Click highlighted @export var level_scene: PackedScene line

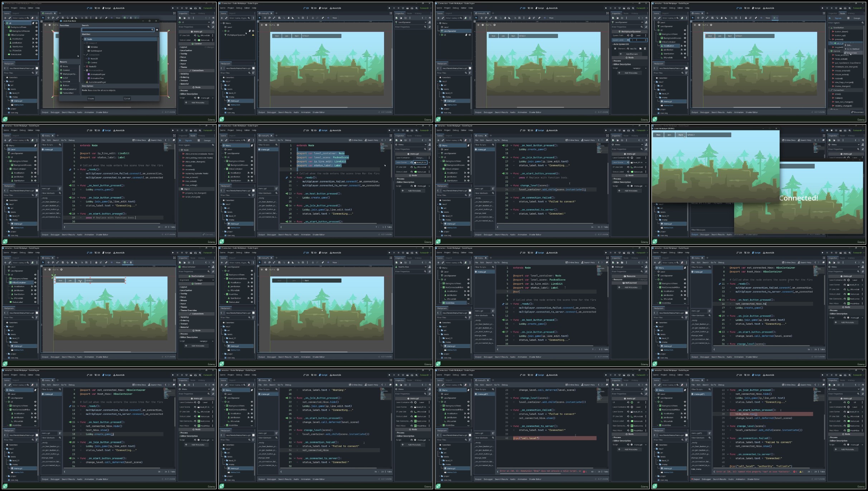pos(323,157)
